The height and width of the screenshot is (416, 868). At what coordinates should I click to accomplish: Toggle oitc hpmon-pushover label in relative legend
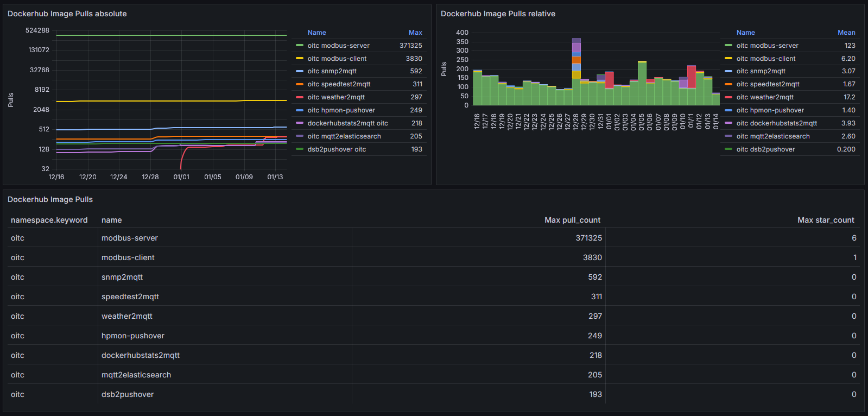pos(770,110)
